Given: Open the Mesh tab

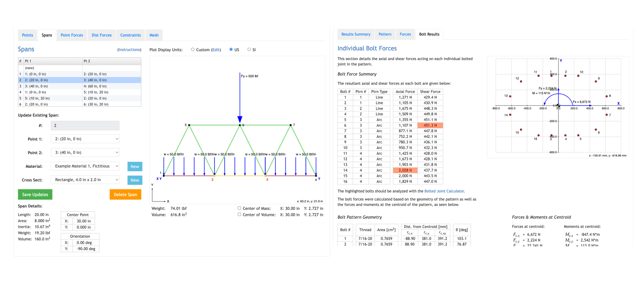Looking at the screenshot, I should coord(154,35).
